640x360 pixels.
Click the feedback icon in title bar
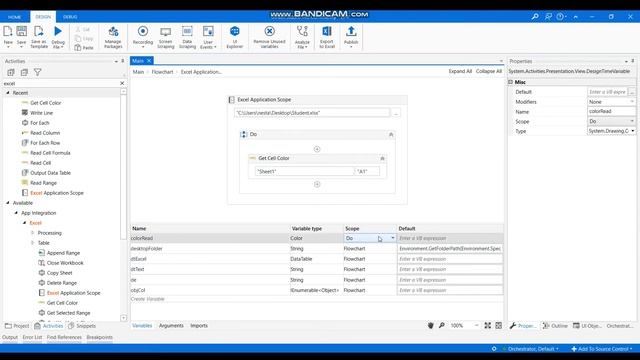(548, 17)
